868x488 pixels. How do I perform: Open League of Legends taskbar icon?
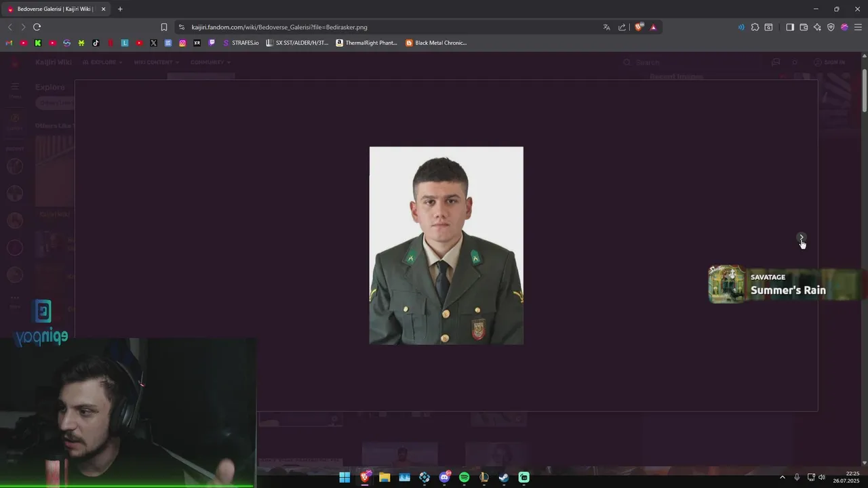484,477
